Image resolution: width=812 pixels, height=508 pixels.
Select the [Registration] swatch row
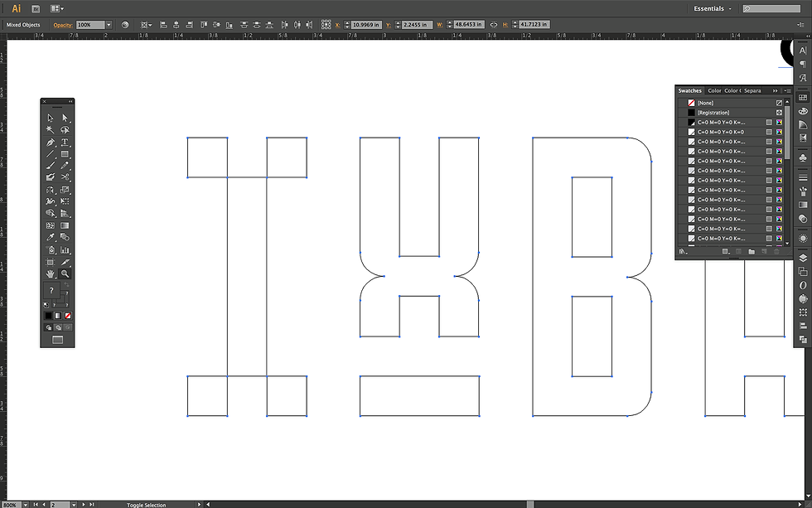(x=731, y=113)
